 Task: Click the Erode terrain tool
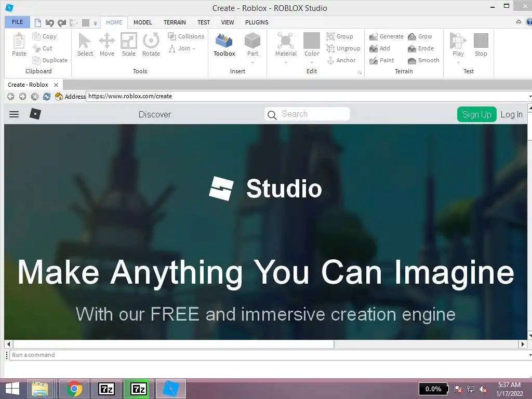[421, 48]
